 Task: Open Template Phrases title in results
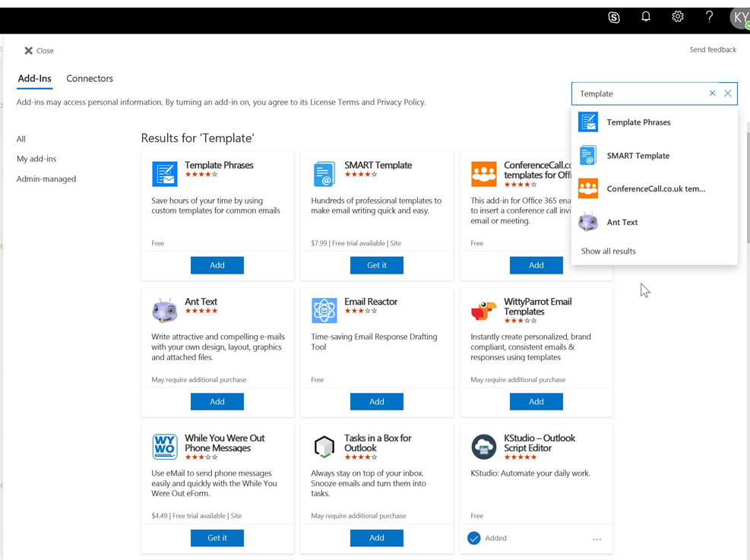(x=219, y=165)
